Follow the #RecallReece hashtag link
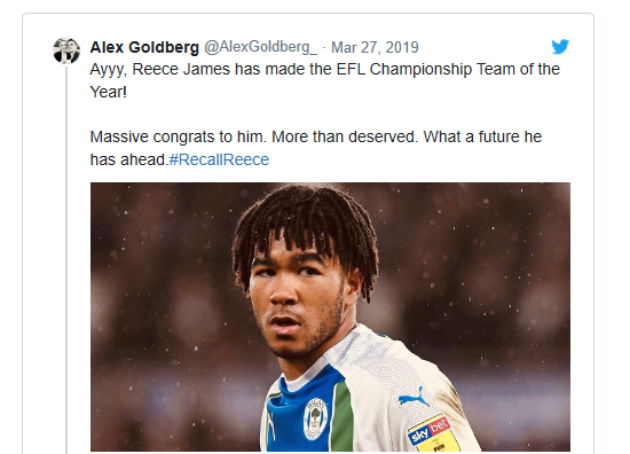630x454 pixels. point(218,159)
